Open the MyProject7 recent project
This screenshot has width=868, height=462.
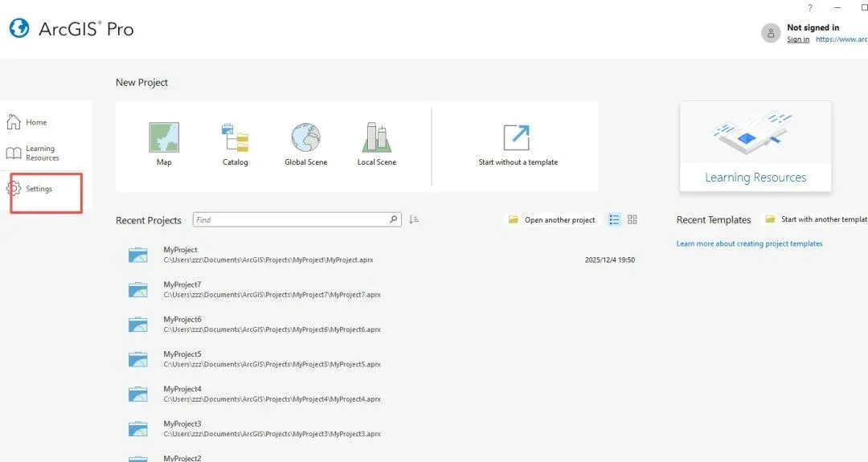coord(382,289)
